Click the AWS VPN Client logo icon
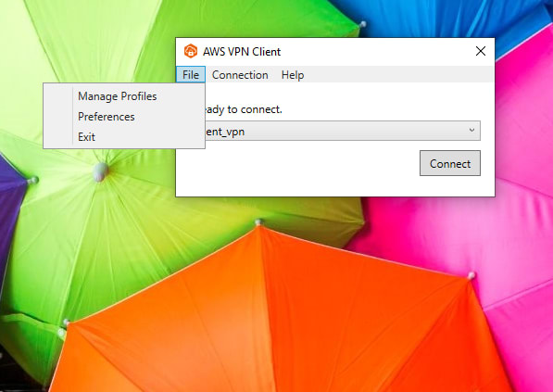 pos(191,51)
